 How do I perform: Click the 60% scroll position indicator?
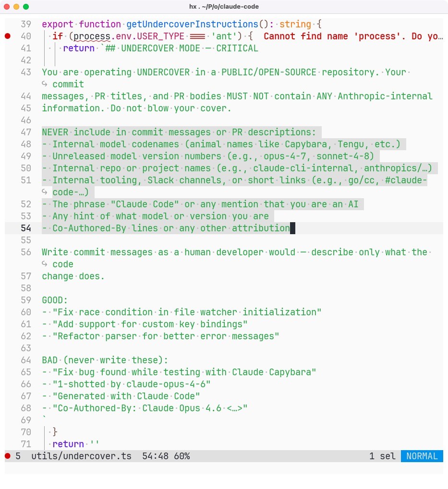point(182,456)
